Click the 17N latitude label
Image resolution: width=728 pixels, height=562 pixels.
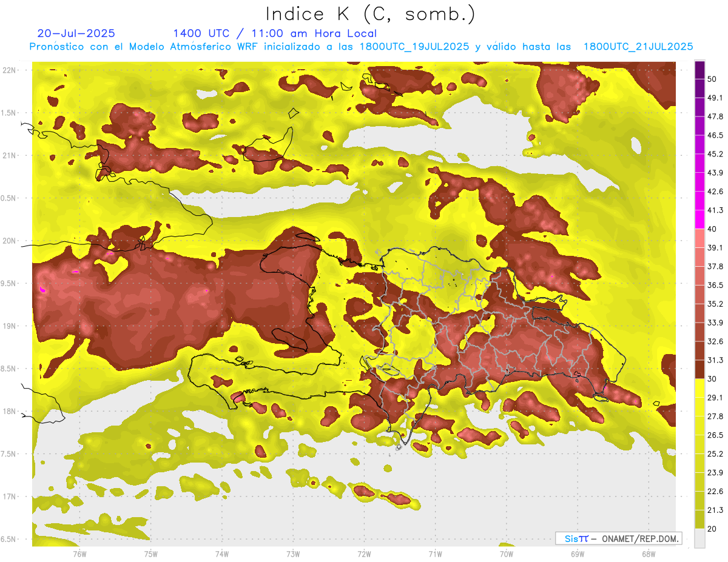click(x=10, y=497)
